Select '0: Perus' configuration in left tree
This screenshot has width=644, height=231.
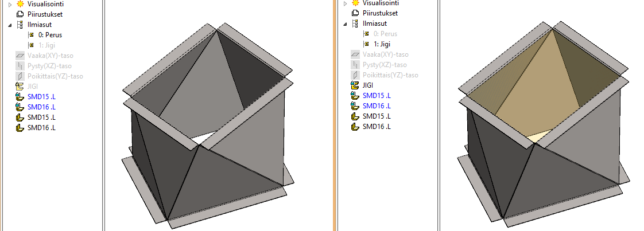coord(50,35)
